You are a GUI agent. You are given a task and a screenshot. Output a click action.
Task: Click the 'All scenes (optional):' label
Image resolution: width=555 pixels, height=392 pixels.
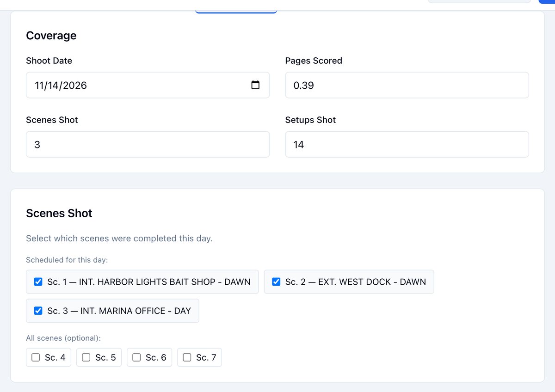[63, 338]
